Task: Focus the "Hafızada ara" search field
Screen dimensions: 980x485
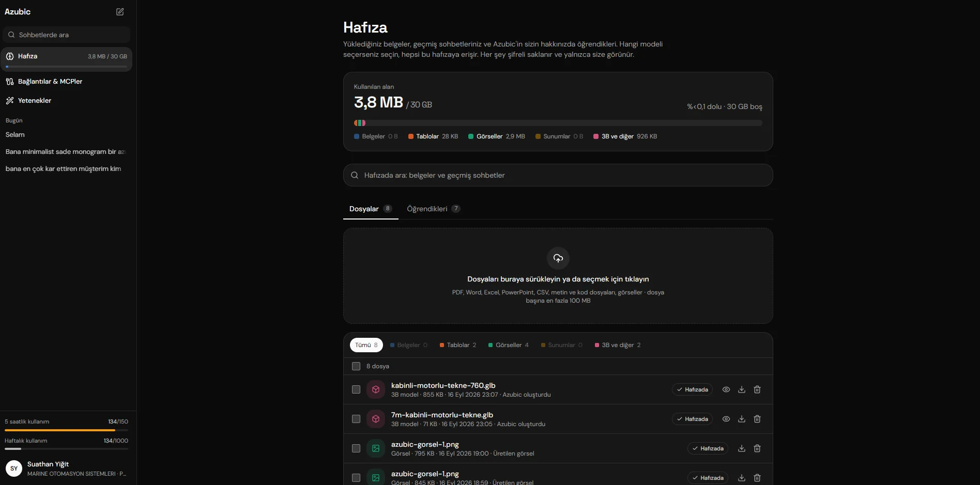Action: point(558,175)
